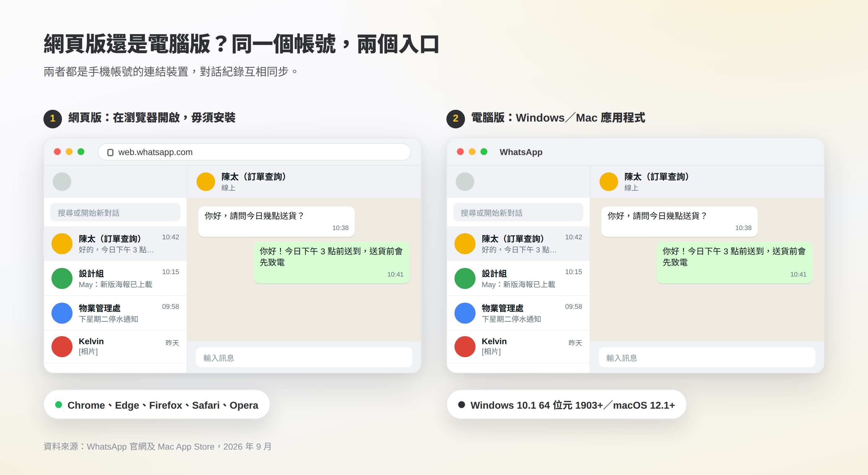Viewport: 868px width, 475px height.
Task: Select 10:38 incoming message in browser window
Action: [x=276, y=221]
